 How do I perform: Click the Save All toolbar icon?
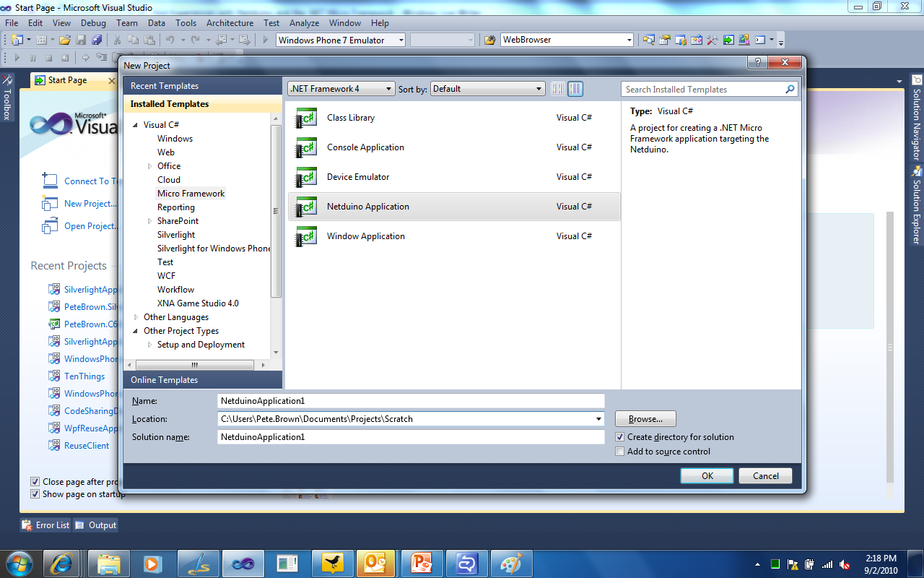(97, 40)
